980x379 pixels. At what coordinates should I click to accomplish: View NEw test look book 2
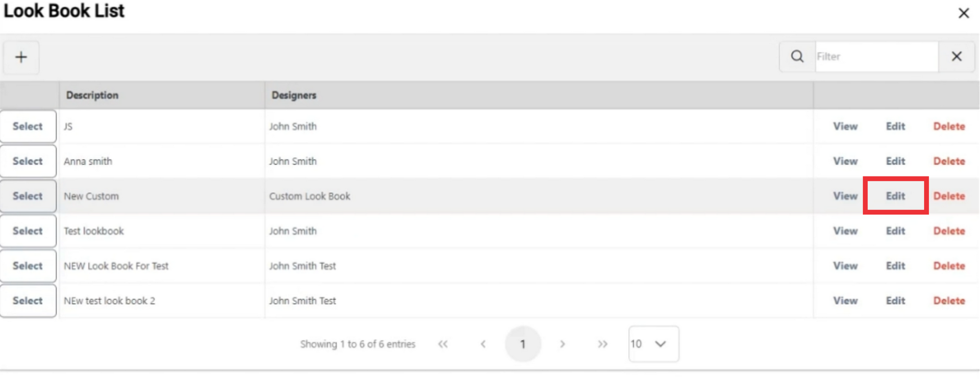tap(845, 301)
